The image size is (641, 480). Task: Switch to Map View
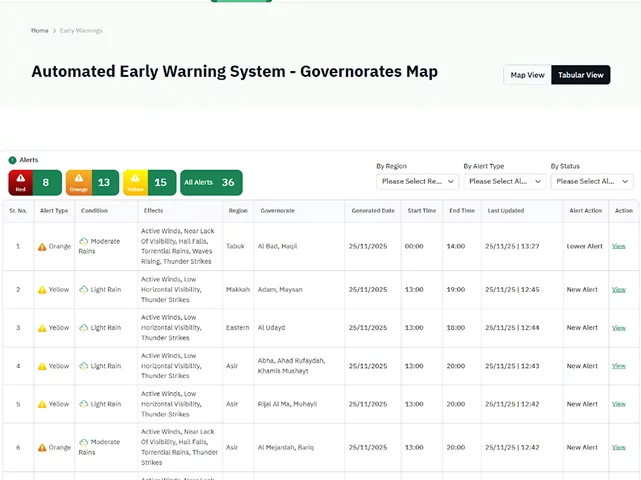point(527,75)
